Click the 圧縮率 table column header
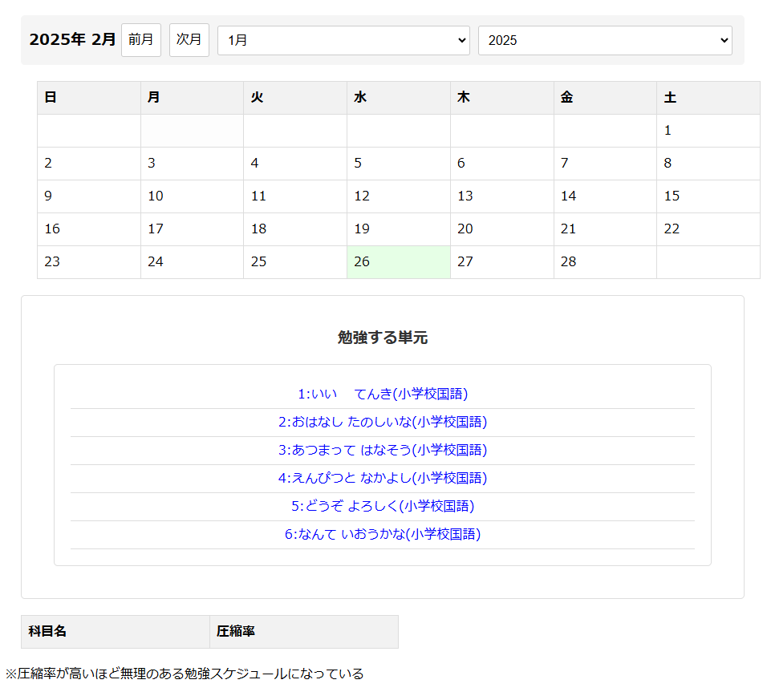The width and height of the screenshot is (767, 700). click(x=303, y=632)
